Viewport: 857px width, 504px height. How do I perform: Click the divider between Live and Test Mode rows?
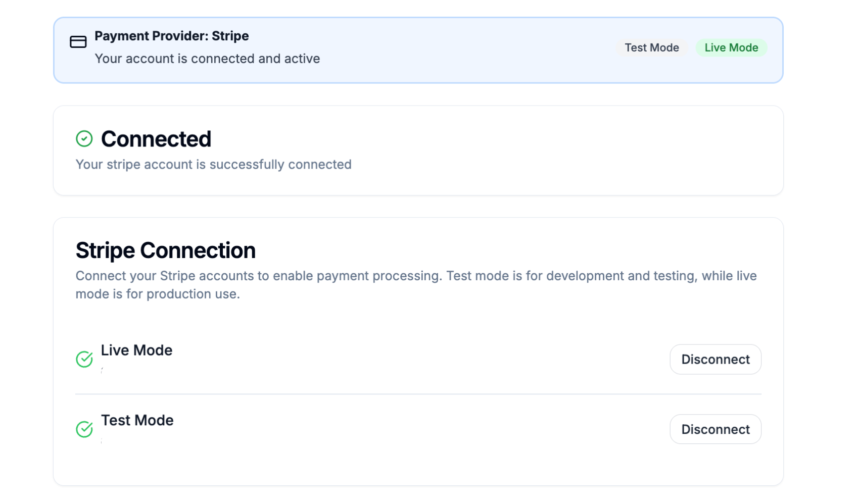(x=417, y=394)
